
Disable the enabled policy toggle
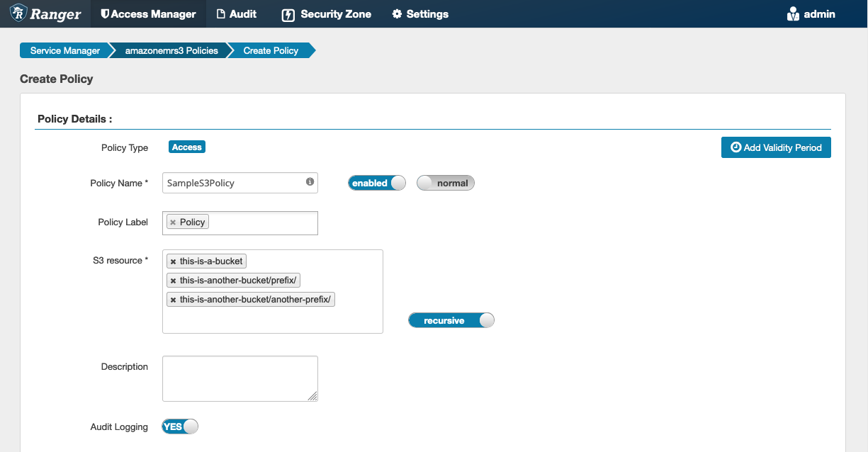click(376, 182)
